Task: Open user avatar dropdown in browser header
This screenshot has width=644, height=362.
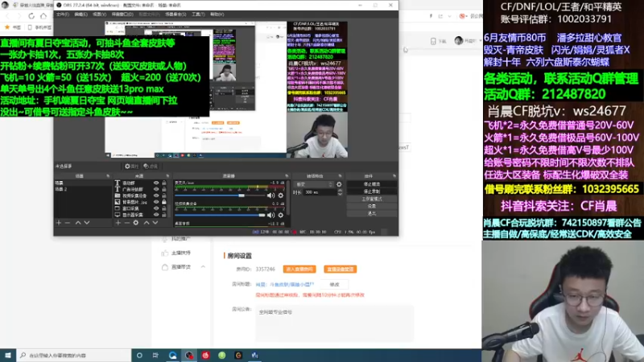Action: pyautogui.click(x=468, y=41)
